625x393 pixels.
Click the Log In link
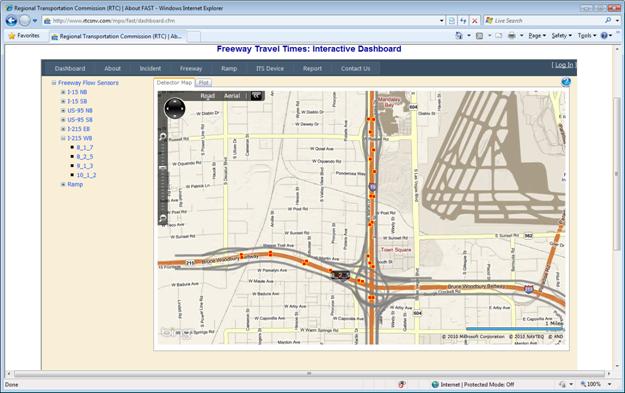tap(564, 65)
